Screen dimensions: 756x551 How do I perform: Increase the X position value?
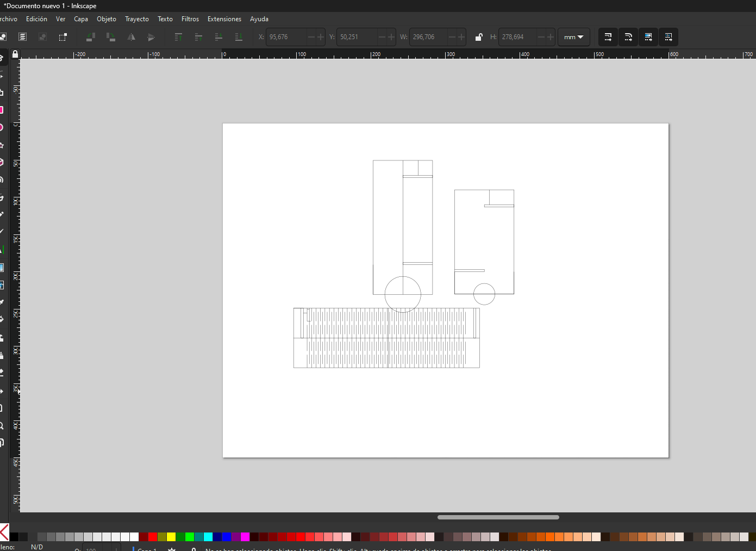click(320, 37)
